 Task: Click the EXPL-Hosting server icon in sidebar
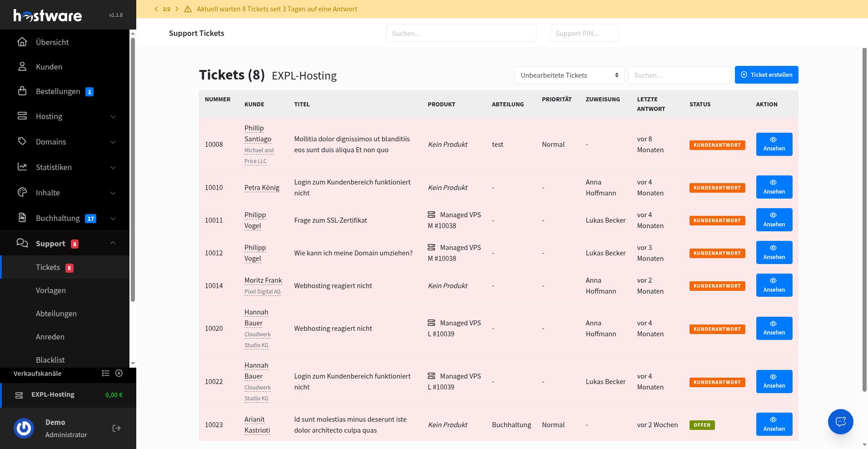[19, 395]
